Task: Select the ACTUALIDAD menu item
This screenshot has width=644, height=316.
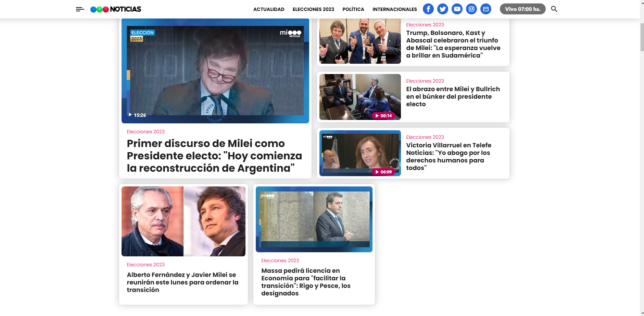Action: click(x=269, y=9)
